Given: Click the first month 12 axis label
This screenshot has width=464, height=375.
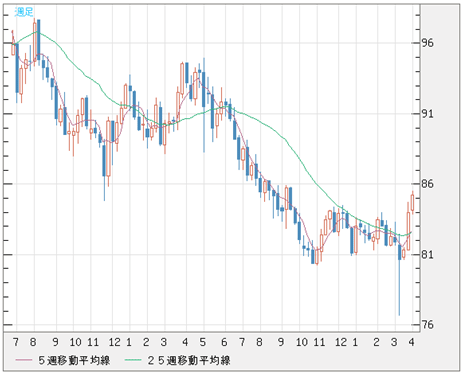Looking at the screenshot, I should (x=114, y=342).
